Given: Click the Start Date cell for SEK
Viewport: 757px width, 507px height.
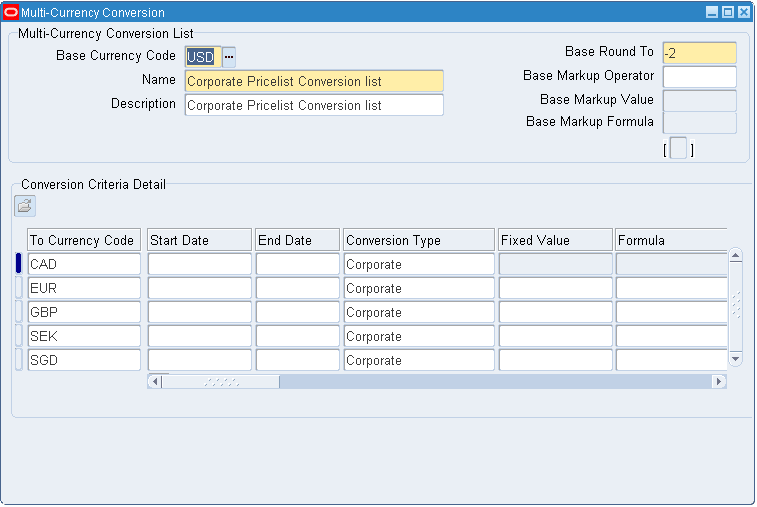Looking at the screenshot, I should (199, 336).
